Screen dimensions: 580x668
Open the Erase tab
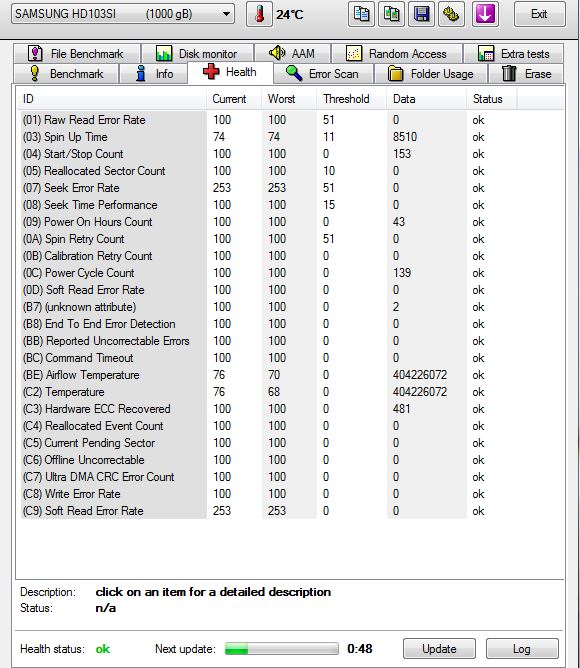click(526, 74)
